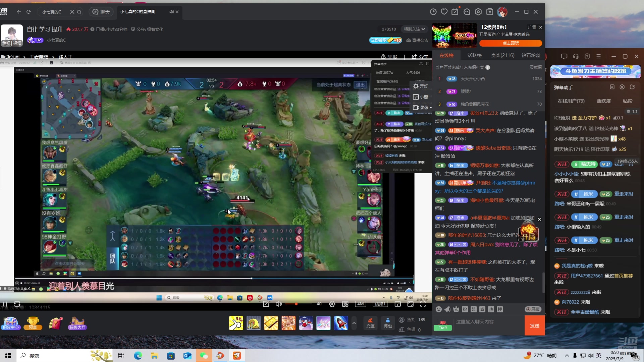Open the emoji picker in chat

tap(439, 309)
